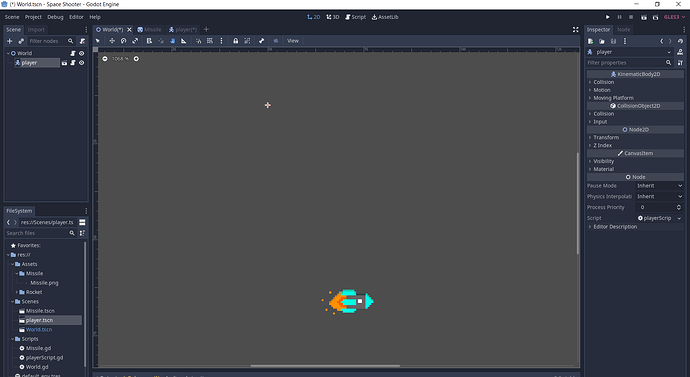Close the World(*) scene tab
690x377 pixels.
pyautogui.click(x=129, y=29)
